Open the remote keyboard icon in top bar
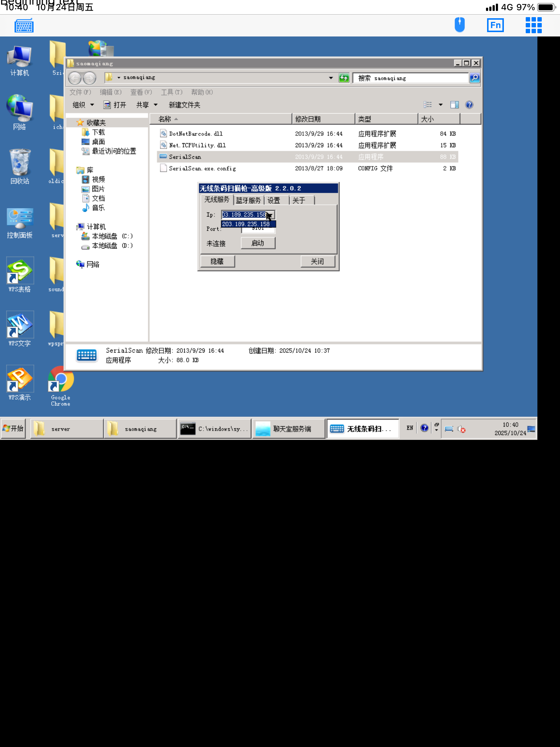560x747 pixels. pos(24,26)
